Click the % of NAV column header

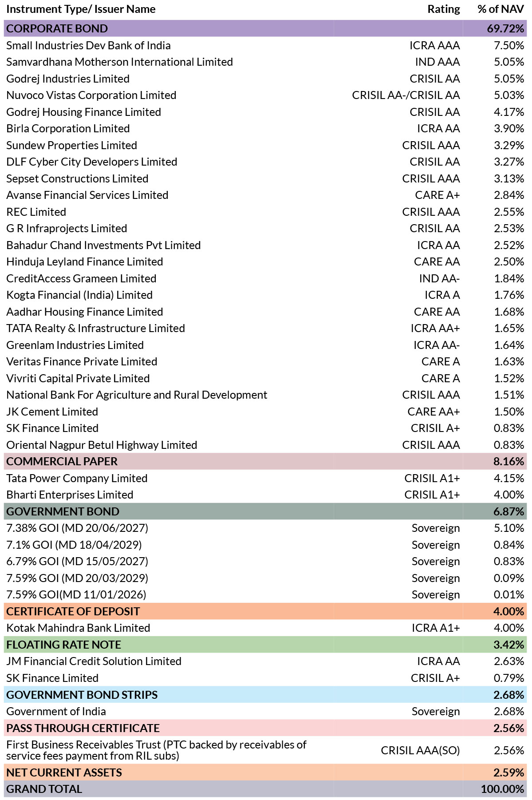[500, 9]
